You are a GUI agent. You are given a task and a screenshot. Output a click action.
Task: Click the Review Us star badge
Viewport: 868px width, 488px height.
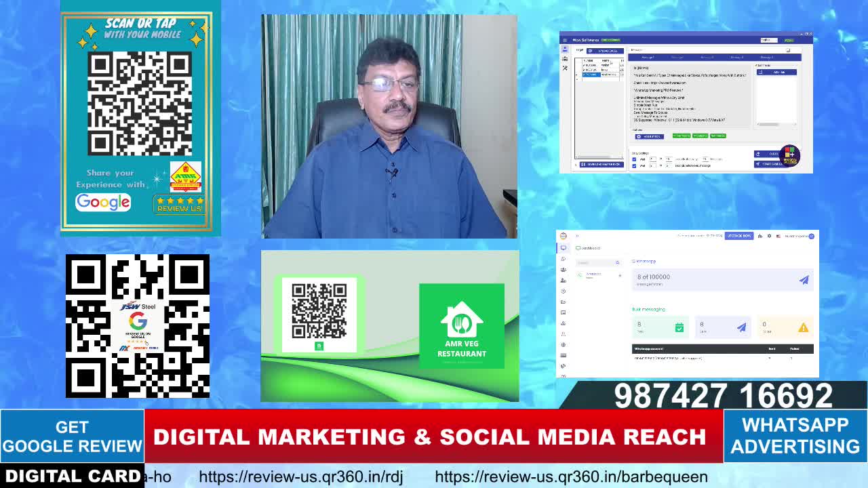(180, 204)
